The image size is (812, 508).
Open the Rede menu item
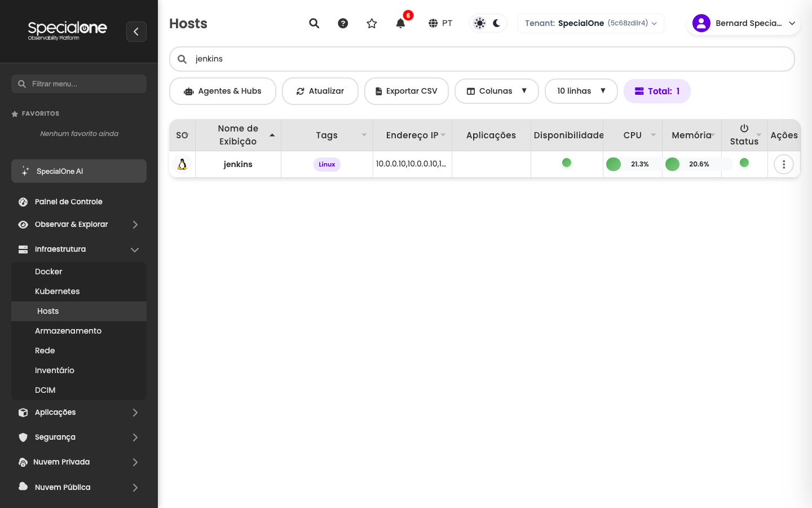pyautogui.click(x=79, y=351)
